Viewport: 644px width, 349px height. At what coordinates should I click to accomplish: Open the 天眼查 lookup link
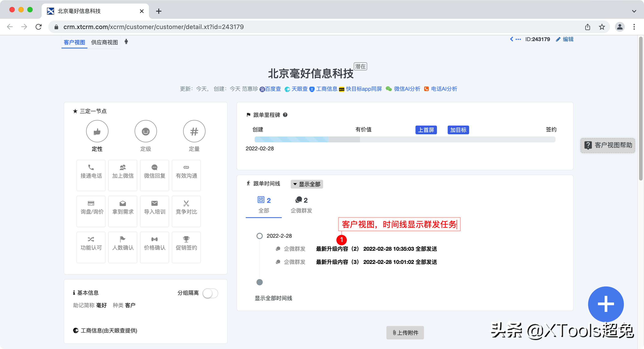pyautogui.click(x=299, y=89)
